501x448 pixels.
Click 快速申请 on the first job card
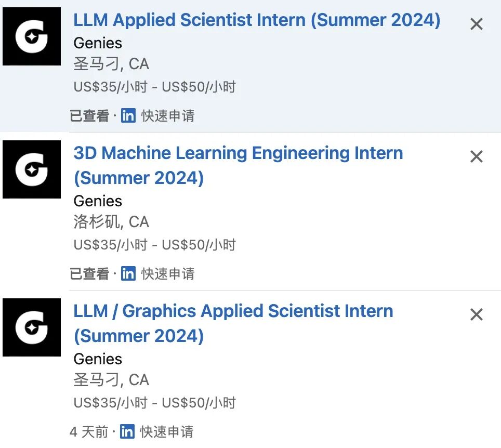coord(168,115)
